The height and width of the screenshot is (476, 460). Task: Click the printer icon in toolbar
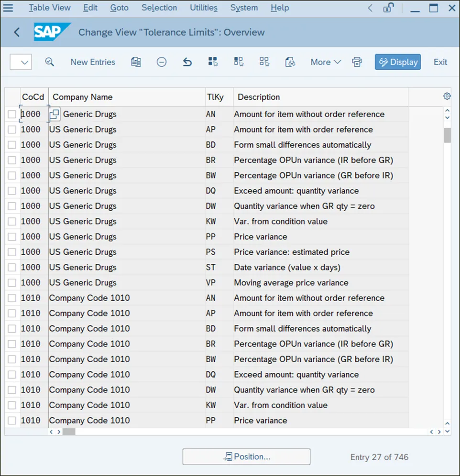tap(357, 62)
